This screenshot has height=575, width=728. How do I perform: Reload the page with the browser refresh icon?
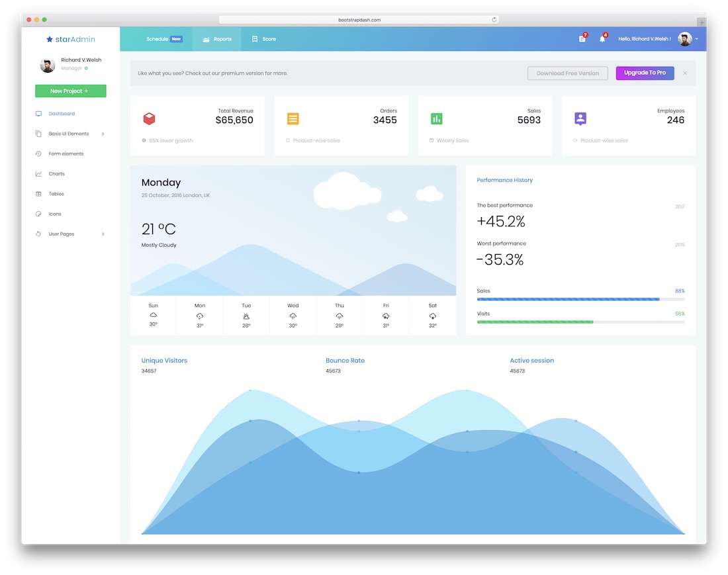pos(494,20)
